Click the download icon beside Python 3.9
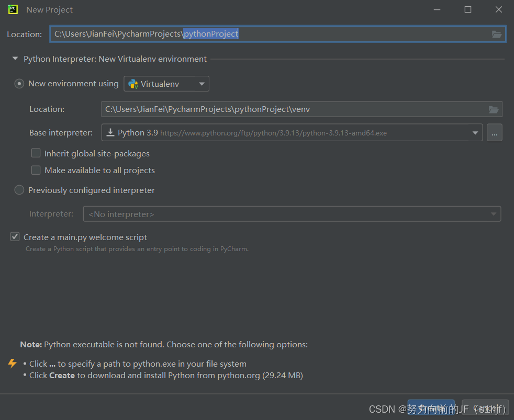Screen dimensions: 514x420 pyautogui.click(x=110, y=132)
